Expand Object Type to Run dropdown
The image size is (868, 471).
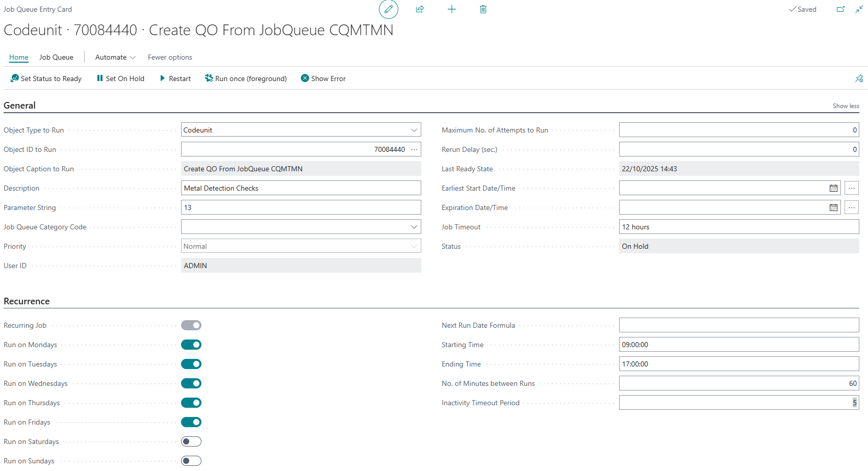tap(414, 130)
